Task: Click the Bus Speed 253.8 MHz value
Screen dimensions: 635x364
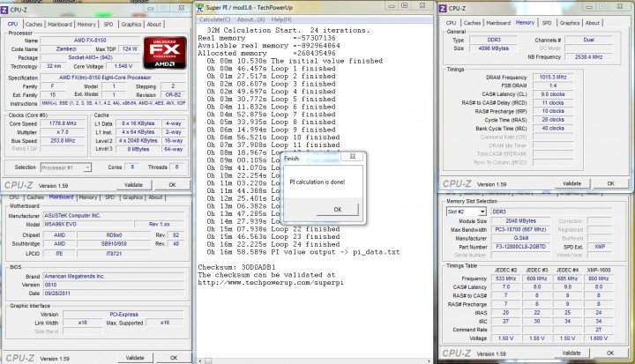Action: coord(63,140)
